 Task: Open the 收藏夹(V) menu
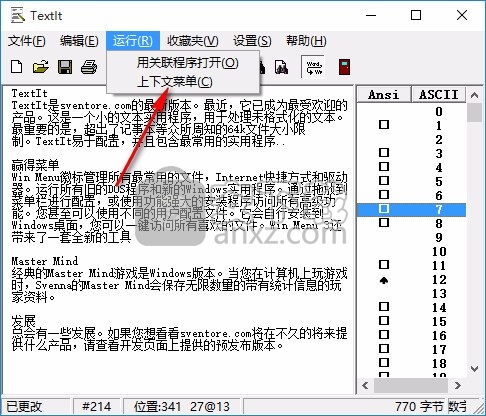coord(193,41)
